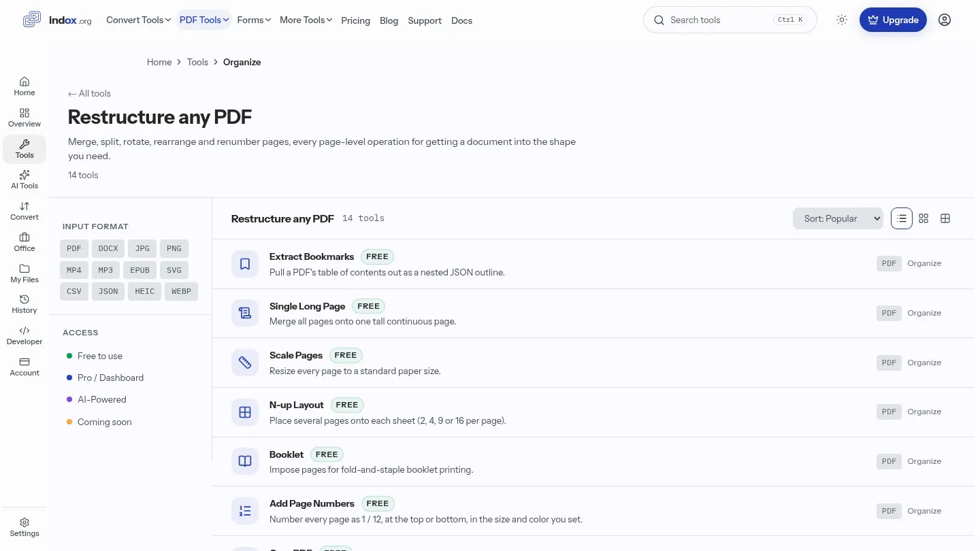This screenshot has height=551, width=980.
Task: Filter by MP3 input format
Action: pos(105,270)
